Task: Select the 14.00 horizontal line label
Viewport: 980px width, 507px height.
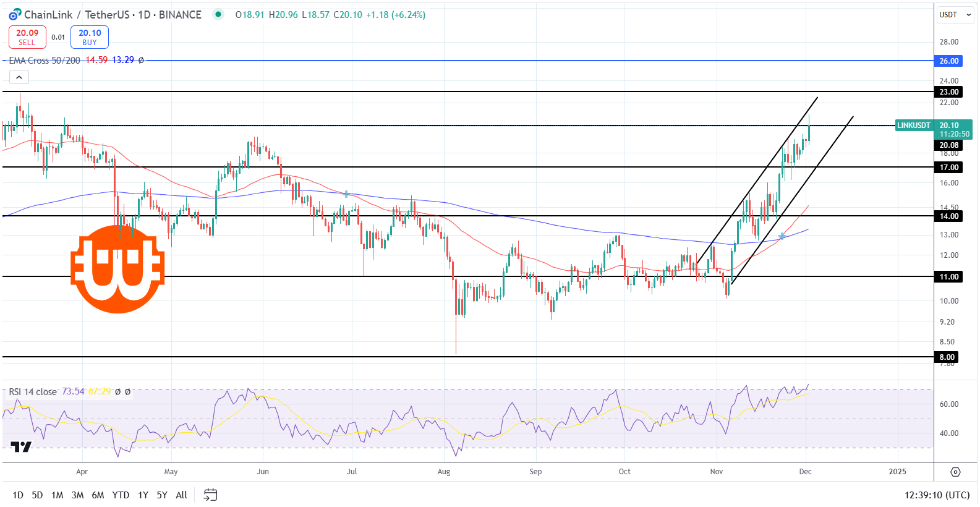Action: (x=949, y=216)
